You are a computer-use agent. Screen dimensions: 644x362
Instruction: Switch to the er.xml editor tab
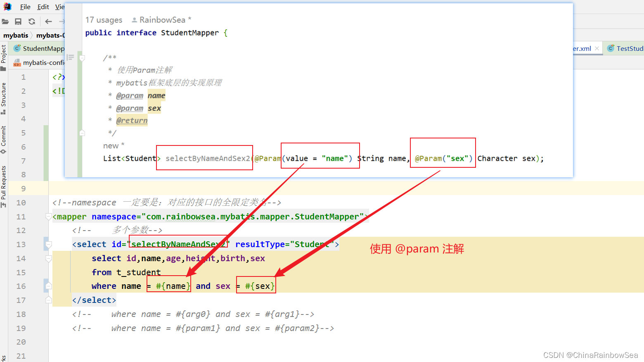[x=582, y=48]
